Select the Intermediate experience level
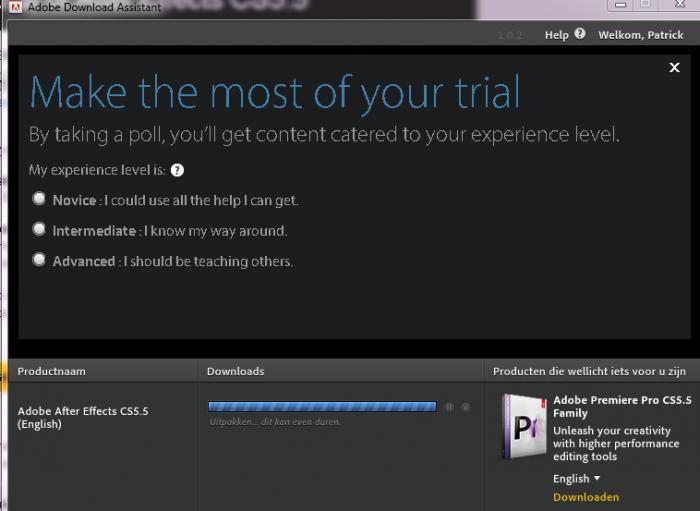 tap(39, 229)
